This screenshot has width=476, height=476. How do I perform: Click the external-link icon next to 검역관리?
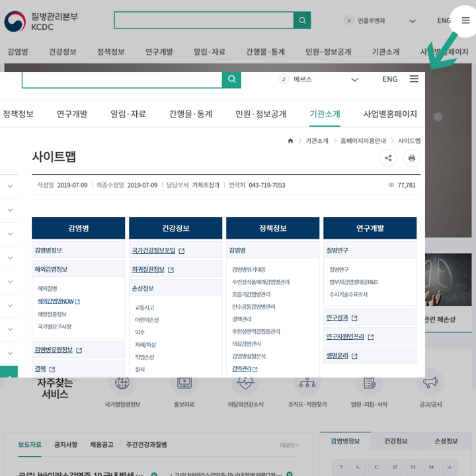tap(255, 369)
